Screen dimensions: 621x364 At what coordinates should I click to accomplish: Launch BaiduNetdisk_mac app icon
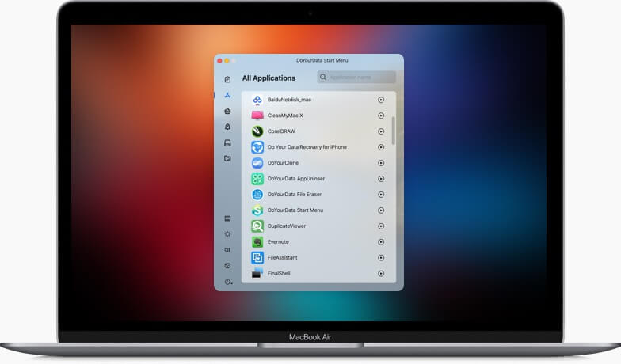[257, 100]
